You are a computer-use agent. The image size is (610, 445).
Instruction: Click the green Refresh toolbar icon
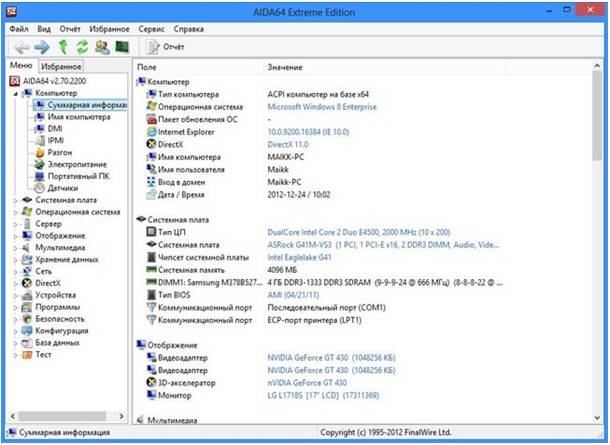[82, 46]
